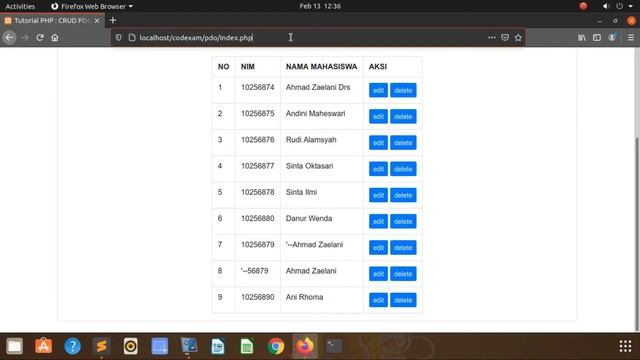The width and height of the screenshot is (640, 360).
Task: Delete the Ani Rhoma record
Action: tap(403, 300)
